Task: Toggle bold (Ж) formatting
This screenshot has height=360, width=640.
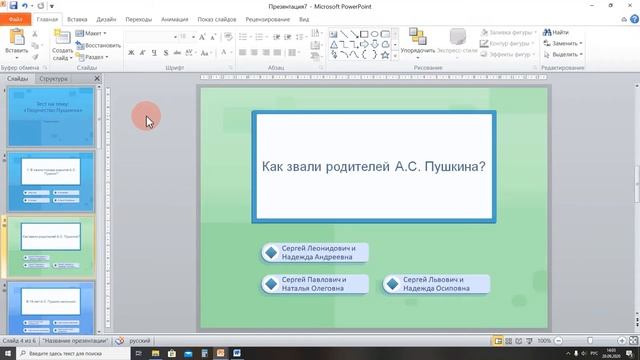Action: 131,53
